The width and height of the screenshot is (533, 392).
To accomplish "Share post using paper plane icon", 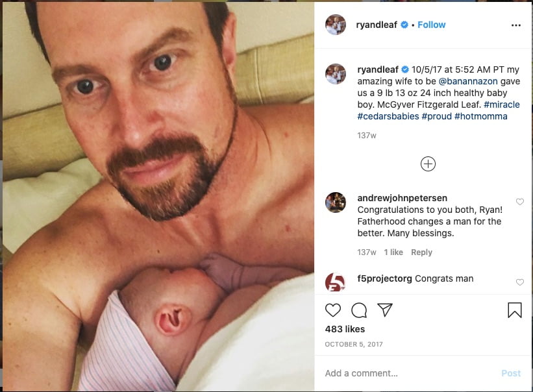I will pos(385,310).
